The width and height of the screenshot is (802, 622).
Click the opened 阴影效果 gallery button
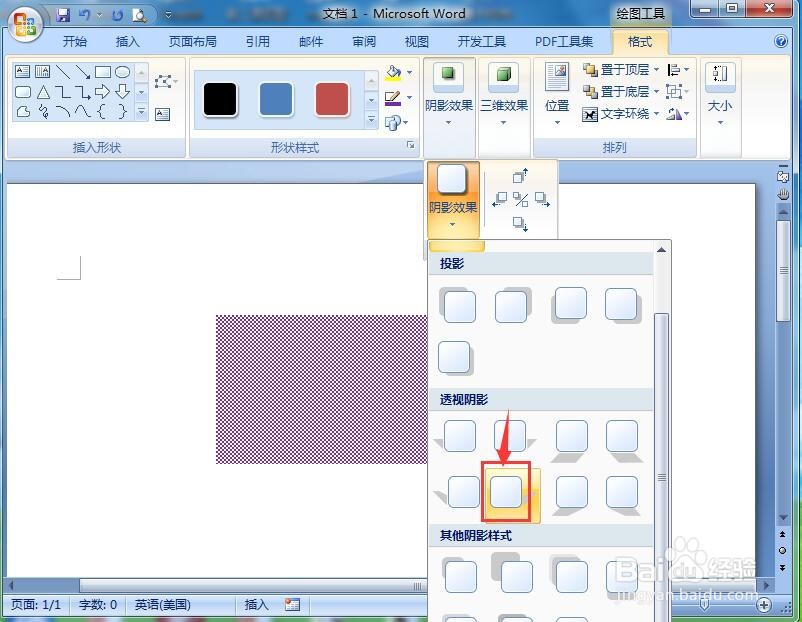(453, 198)
